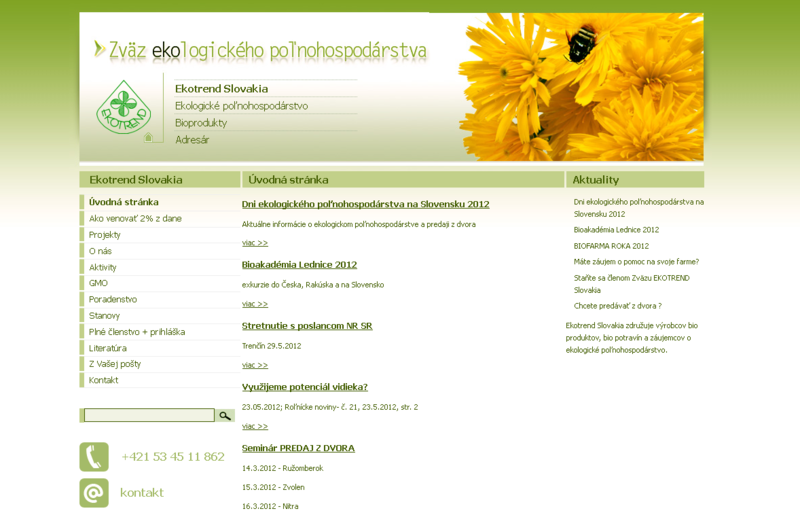The width and height of the screenshot is (800, 513).
Task: Open Literatúra sidebar item
Action: pyautogui.click(x=108, y=349)
